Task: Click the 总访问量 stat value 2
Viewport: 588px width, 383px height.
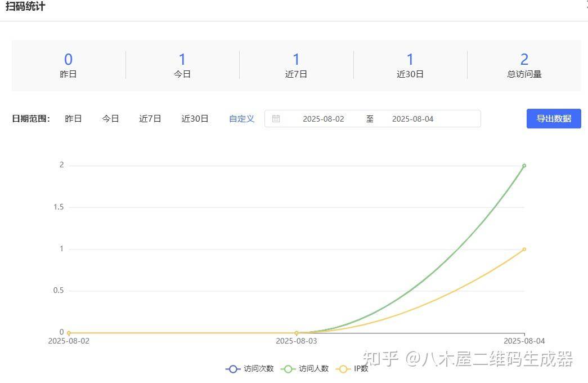Action: [x=524, y=59]
